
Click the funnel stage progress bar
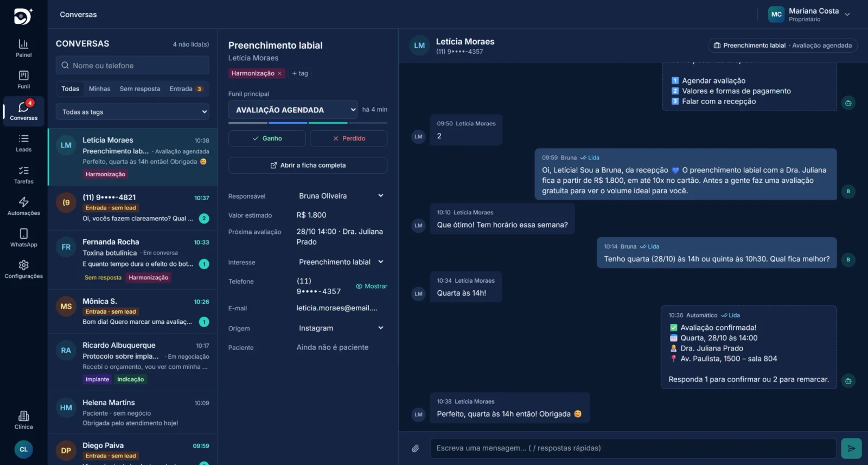click(308, 123)
